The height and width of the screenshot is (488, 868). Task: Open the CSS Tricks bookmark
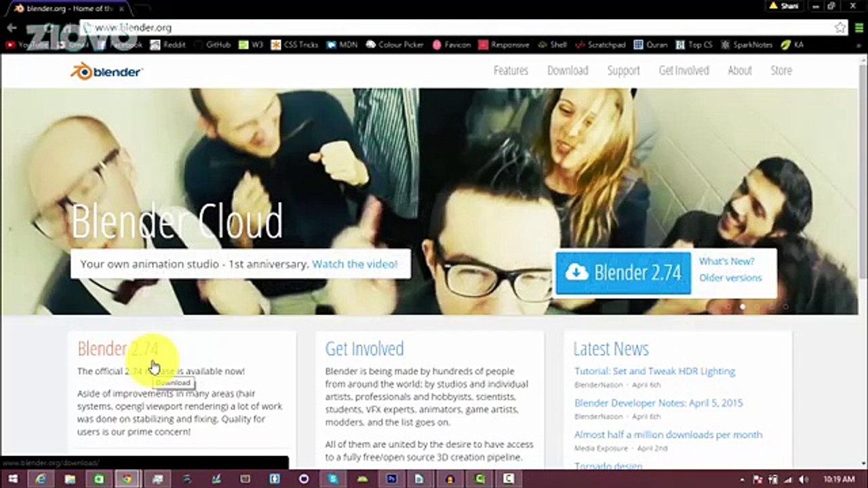(x=295, y=45)
